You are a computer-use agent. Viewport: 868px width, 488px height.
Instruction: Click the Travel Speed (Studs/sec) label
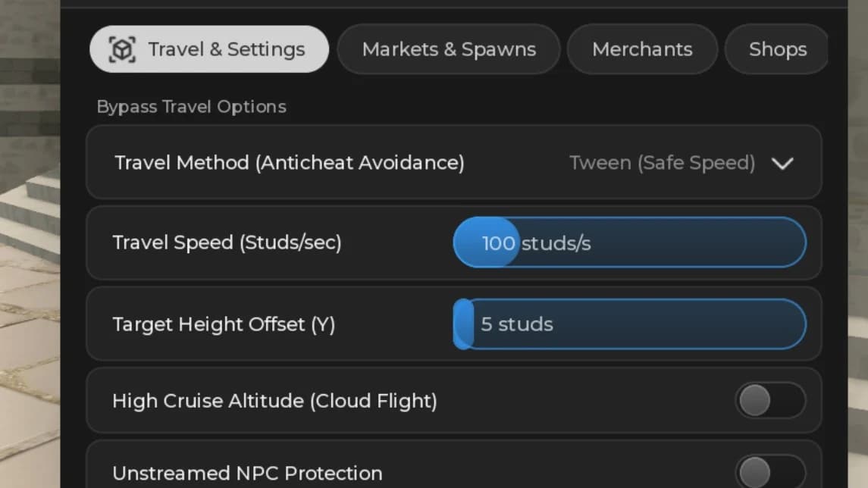coord(227,242)
